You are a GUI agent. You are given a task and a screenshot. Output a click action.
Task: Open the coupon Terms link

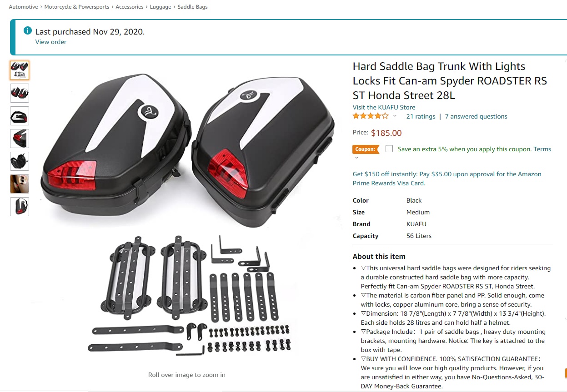point(542,149)
